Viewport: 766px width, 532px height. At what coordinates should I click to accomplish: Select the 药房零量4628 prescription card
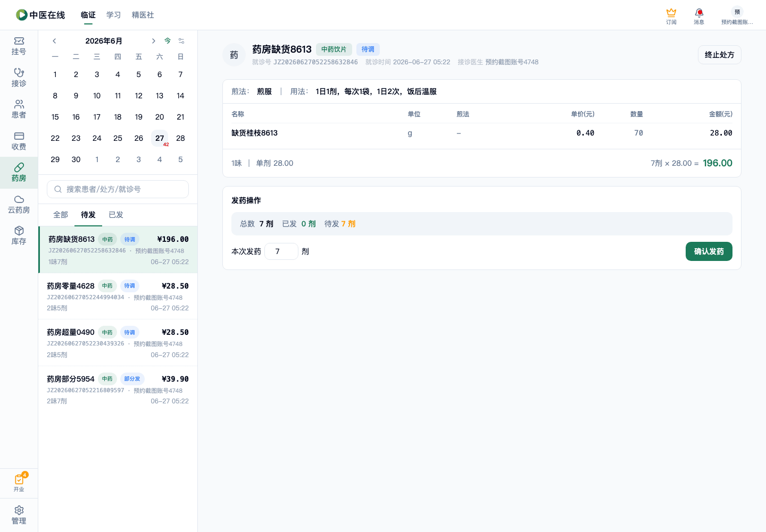(118, 296)
